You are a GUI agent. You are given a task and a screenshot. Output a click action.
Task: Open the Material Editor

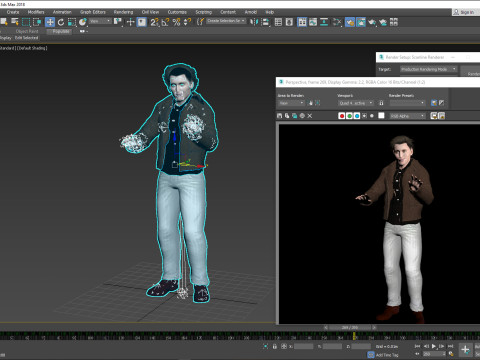337,22
